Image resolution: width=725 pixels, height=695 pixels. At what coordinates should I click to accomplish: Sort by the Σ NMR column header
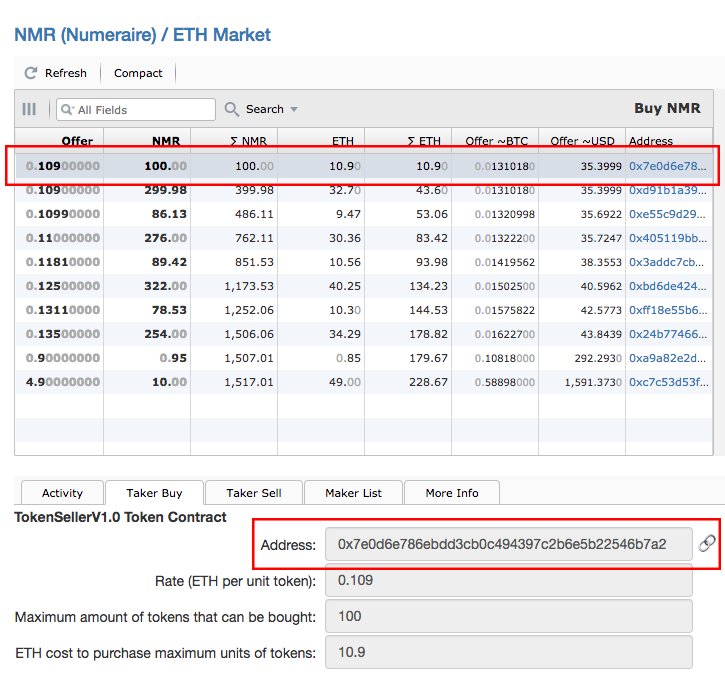point(234,141)
